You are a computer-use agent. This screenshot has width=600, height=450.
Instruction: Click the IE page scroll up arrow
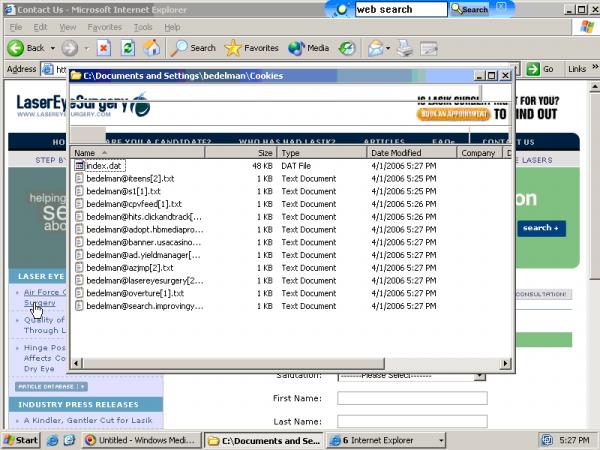[595, 86]
